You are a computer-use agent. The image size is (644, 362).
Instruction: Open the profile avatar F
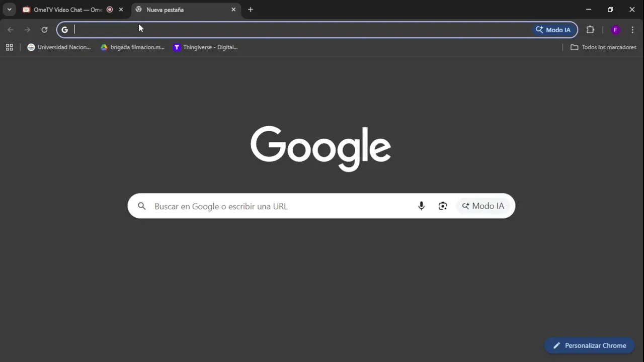(615, 30)
